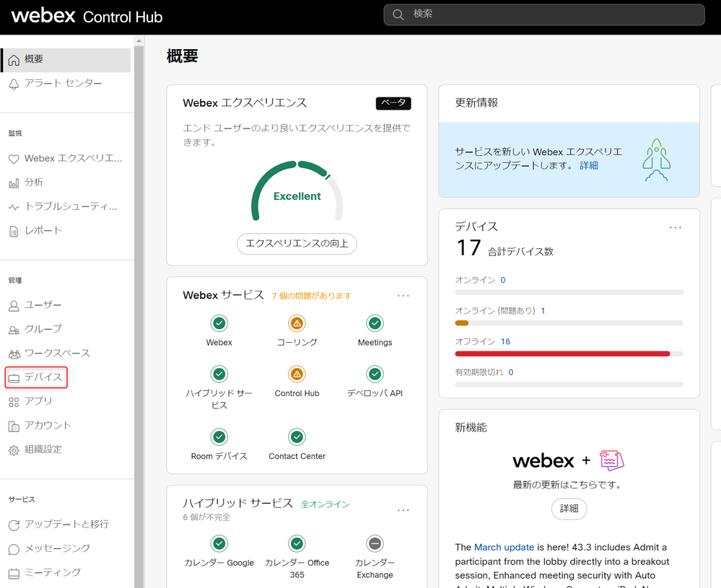Click the エクスペリエンスの向上 button
Viewport: 721px width, 588px height.
click(x=297, y=244)
